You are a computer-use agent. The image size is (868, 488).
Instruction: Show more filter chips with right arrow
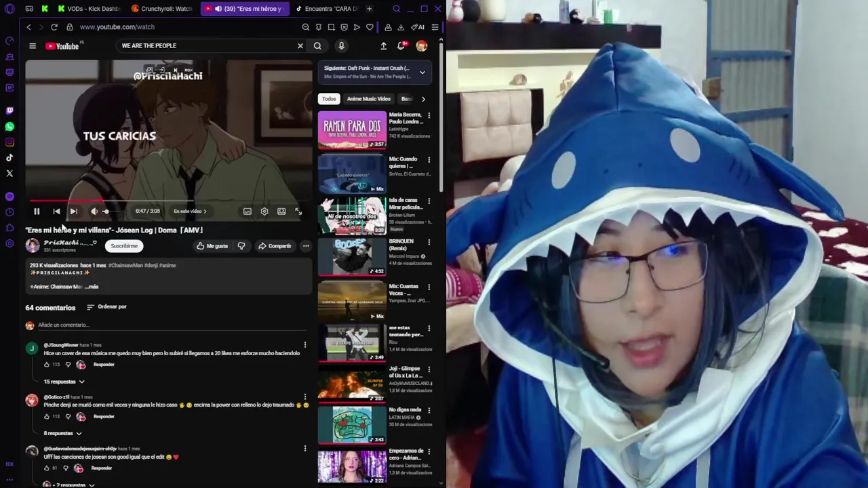click(x=423, y=99)
